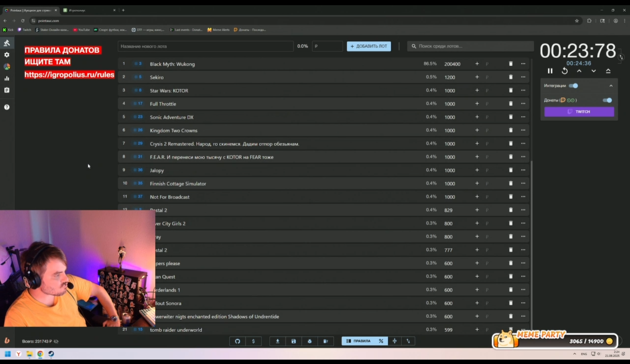Add amount to Not For Broadcast lot
This screenshot has width=630, height=364.
point(477,197)
